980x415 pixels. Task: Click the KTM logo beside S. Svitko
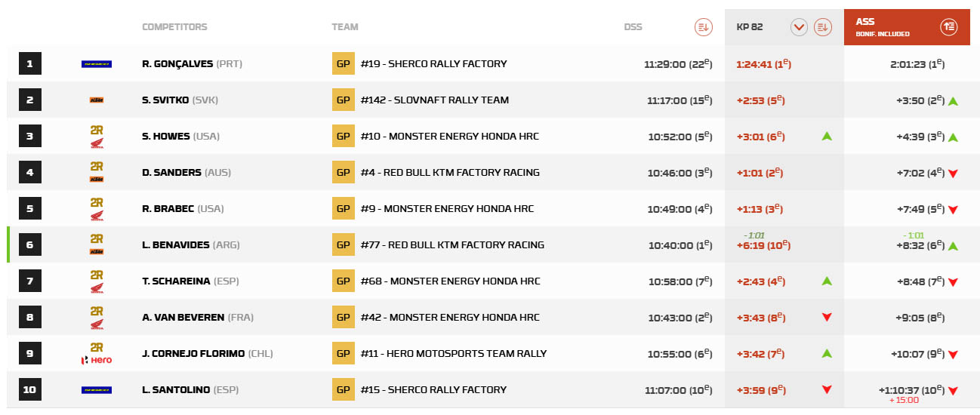click(97, 100)
